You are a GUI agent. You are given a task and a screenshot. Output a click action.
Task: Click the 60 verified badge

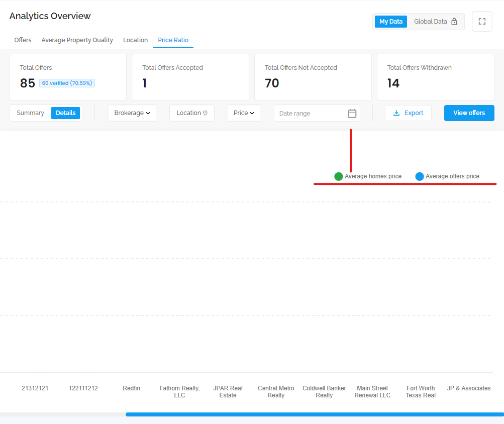[67, 83]
